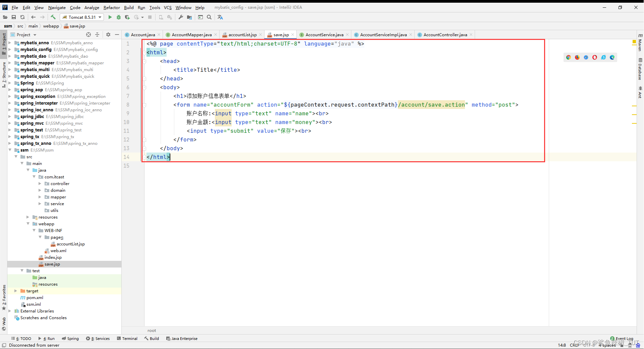Viewport: 644px width, 349px height.
Task: Open the Structure side tool window
Action: tap(4, 75)
